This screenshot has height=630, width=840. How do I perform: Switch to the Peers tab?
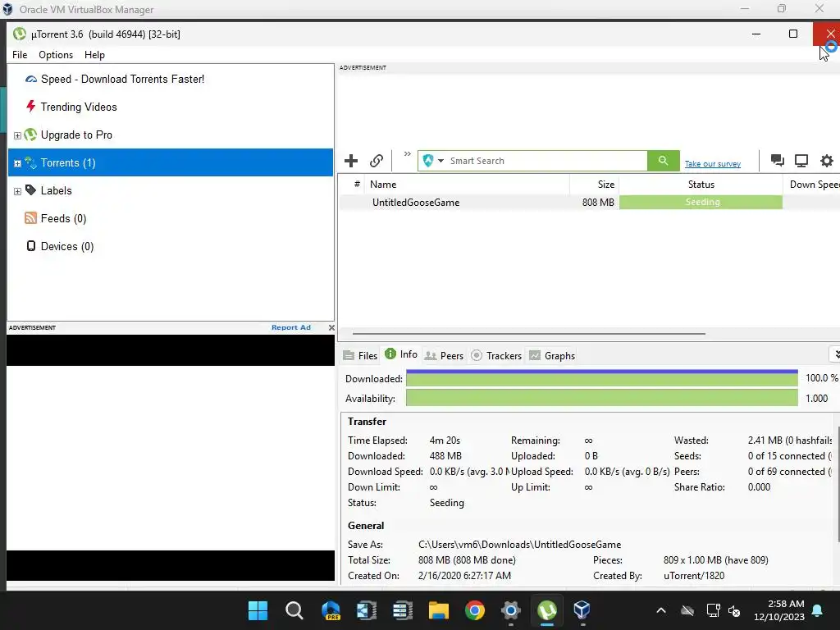click(444, 356)
